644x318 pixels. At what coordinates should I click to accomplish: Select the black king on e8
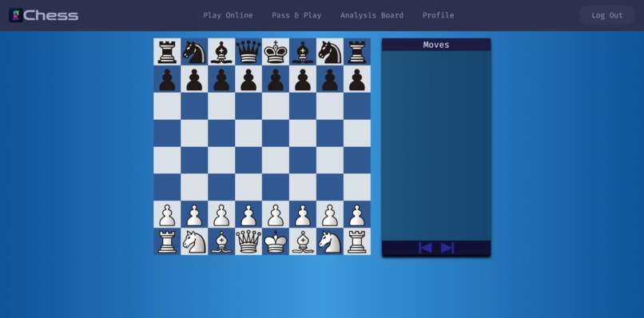pyautogui.click(x=276, y=52)
